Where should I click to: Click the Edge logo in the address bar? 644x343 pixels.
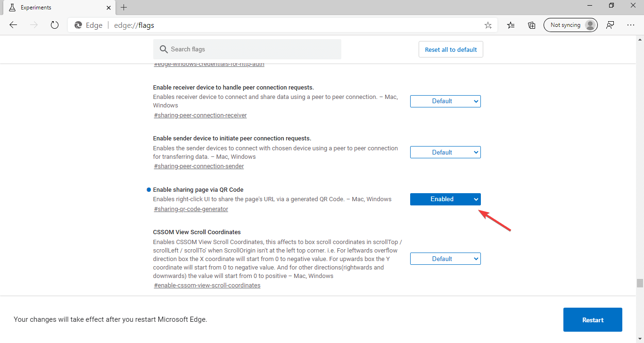[x=78, y=25]
